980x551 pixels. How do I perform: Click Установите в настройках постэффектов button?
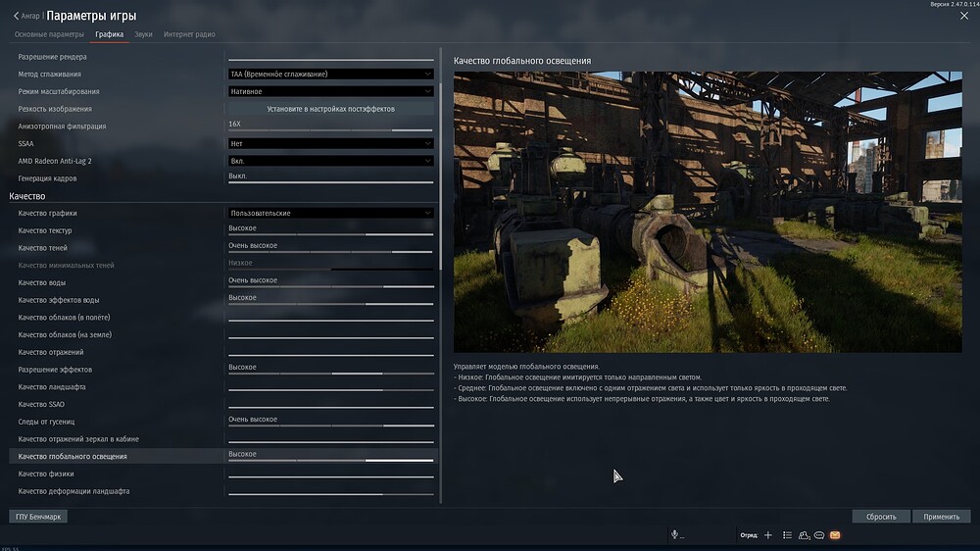point(330,109)
